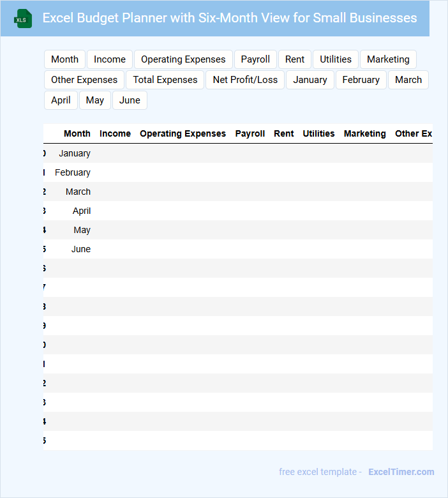
Task: Click the green XLS file icon
Action: pos(23,19)
